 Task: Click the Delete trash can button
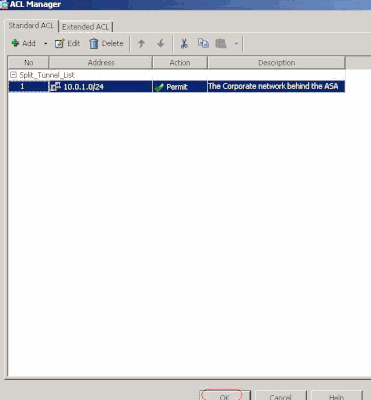click(106, 43)
